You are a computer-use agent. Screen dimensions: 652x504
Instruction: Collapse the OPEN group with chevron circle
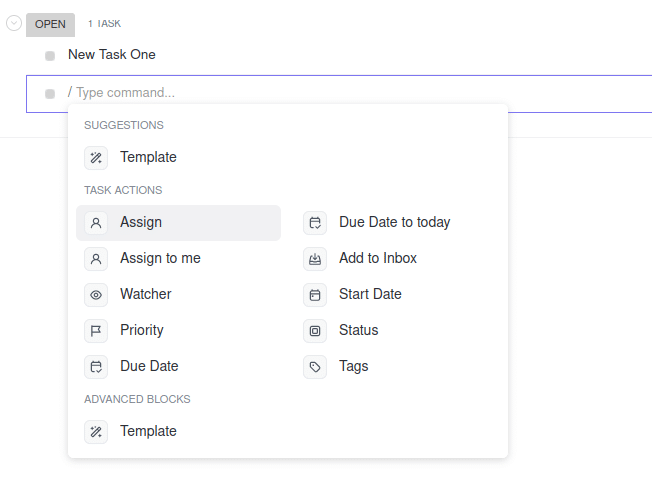14,23
